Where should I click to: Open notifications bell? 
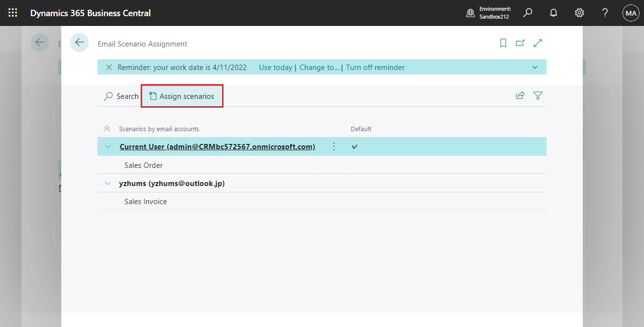(x=553, y=13)
